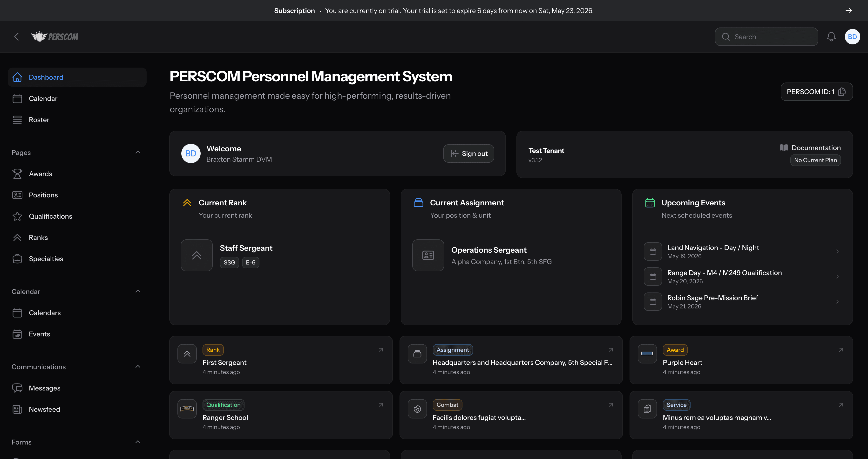Open the PERSCOM logo home link
Screen dimensions: 868x459
click(x=54, y=37)
